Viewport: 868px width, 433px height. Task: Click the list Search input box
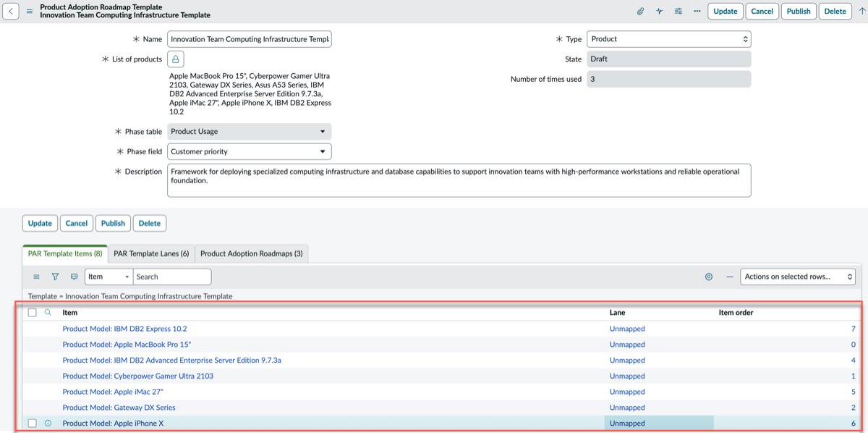click(172, 277)
